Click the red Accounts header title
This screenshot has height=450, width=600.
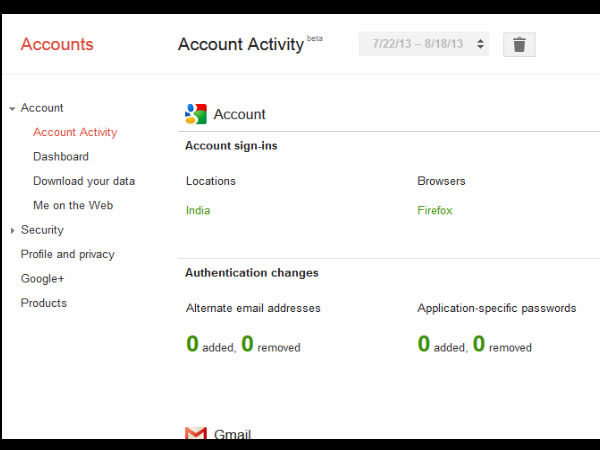pos(57,44)
